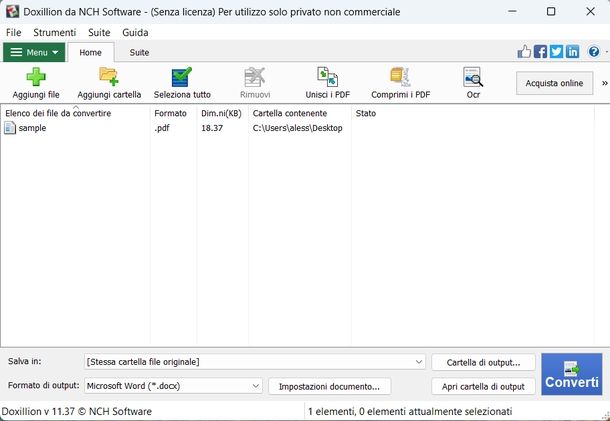Click the Aggiungi cartella folder icon
This screenshot has height=421, width=610.
(109, 77)
